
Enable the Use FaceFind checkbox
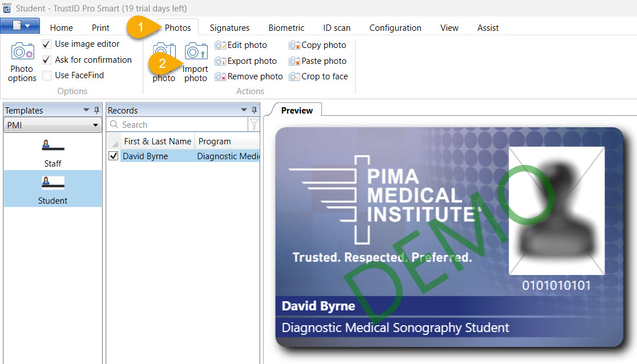tap(47, 75)
